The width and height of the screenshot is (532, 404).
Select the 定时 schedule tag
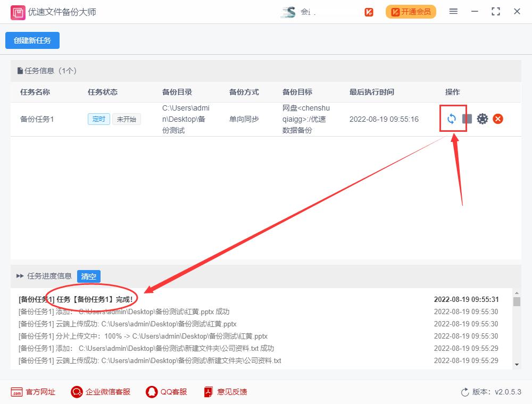(x=99, y=119)
